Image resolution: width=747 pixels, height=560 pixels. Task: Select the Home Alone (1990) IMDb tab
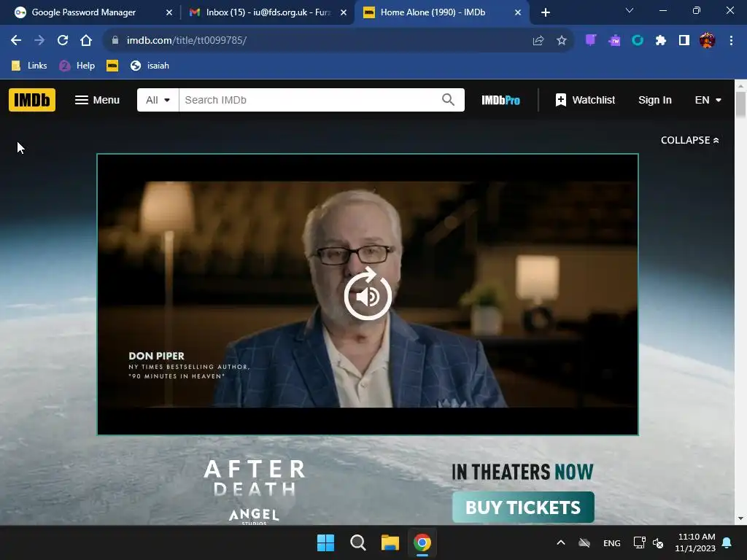[433, 12]
